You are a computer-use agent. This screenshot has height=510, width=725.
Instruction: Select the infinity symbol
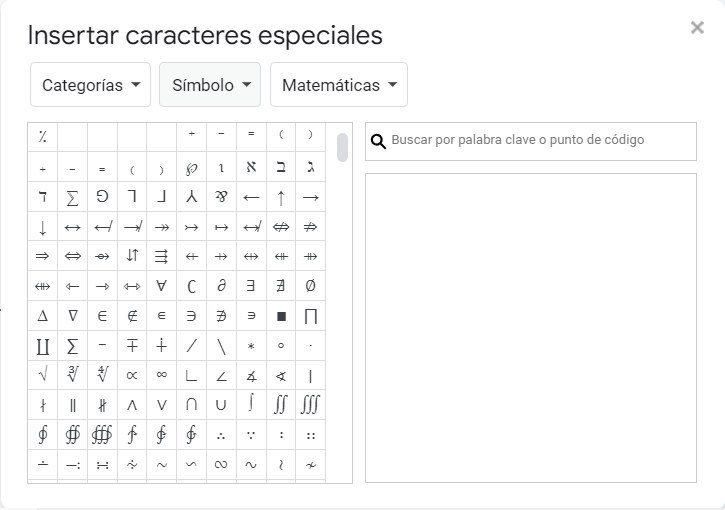[162, 375]
